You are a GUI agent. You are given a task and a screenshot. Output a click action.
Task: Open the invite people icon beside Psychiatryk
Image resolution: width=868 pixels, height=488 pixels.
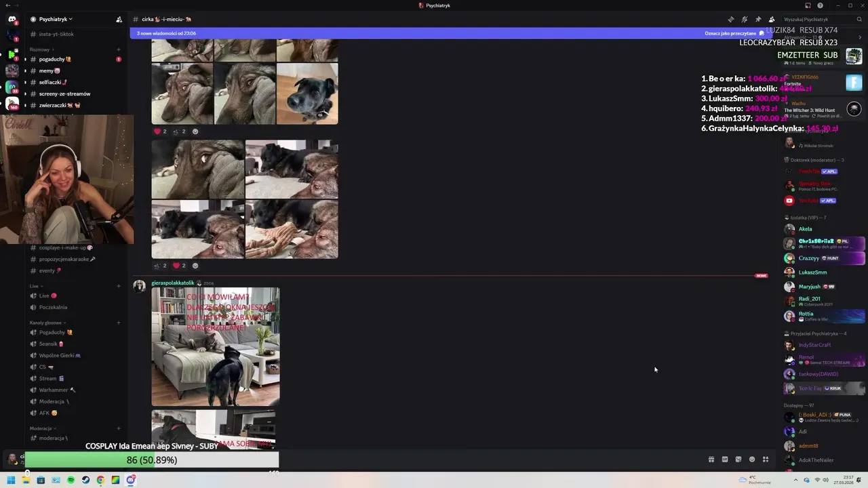119,20
